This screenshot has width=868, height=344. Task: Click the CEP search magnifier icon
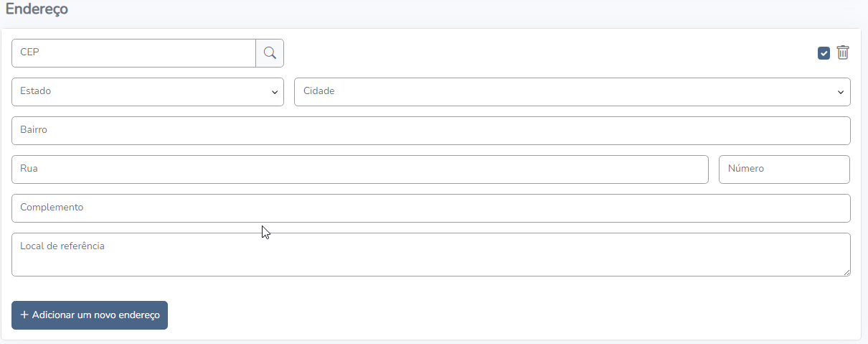tap(270, 53)
